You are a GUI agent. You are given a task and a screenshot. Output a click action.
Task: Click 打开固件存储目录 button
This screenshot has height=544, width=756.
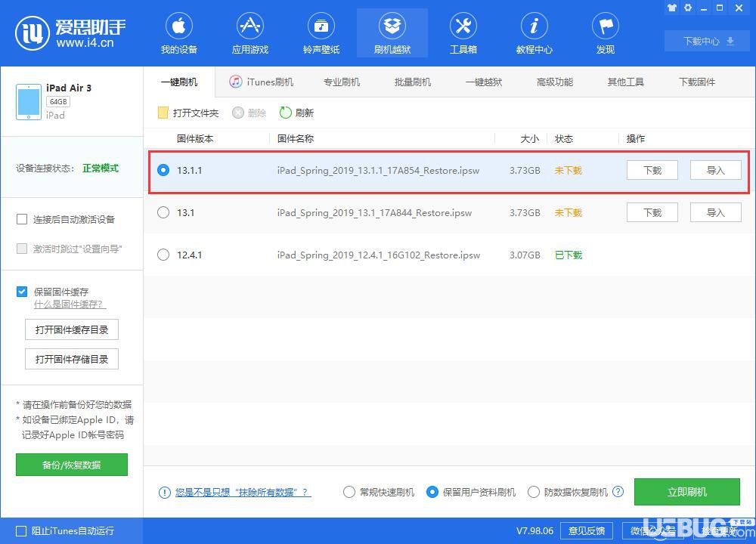pos(72,359)
